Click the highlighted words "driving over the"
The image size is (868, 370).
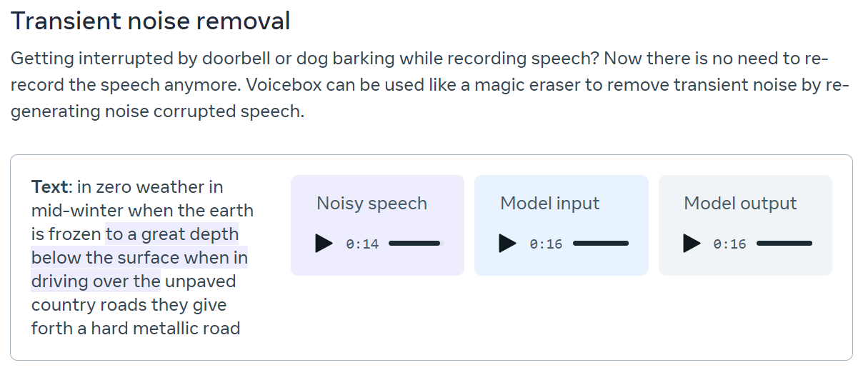coord(96,281)
